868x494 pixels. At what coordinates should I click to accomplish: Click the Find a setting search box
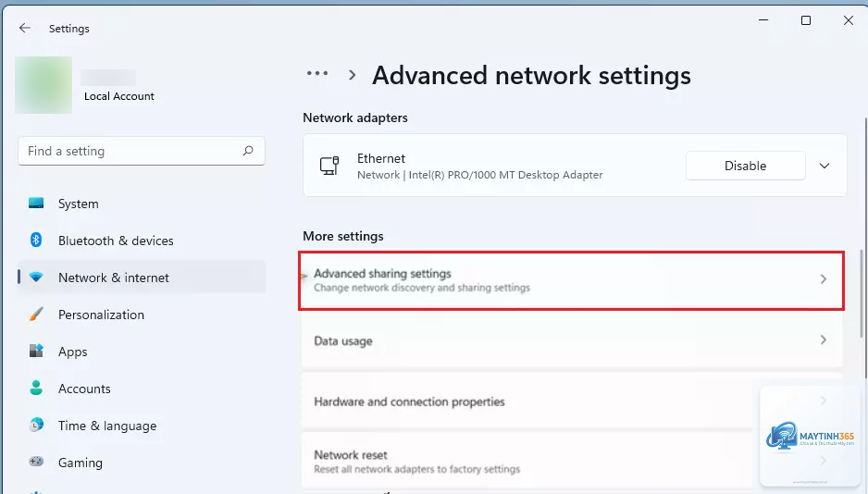pos(142,151)
